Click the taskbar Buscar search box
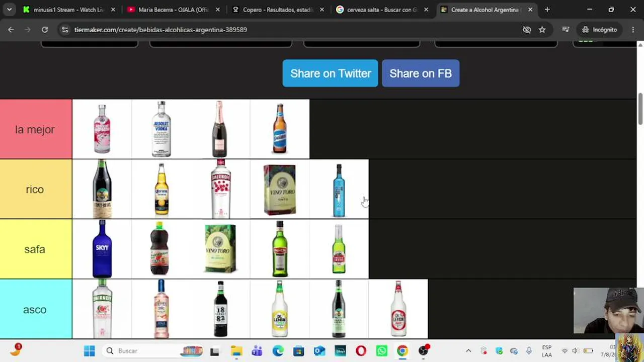Viewport: 644px width, 362px height. click(x=153, y=351)
